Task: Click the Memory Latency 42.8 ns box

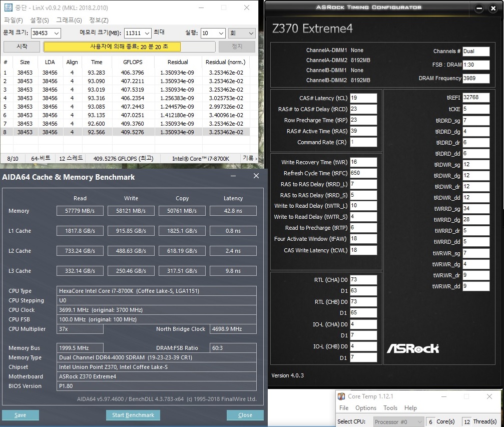Action: pos(233,211)
